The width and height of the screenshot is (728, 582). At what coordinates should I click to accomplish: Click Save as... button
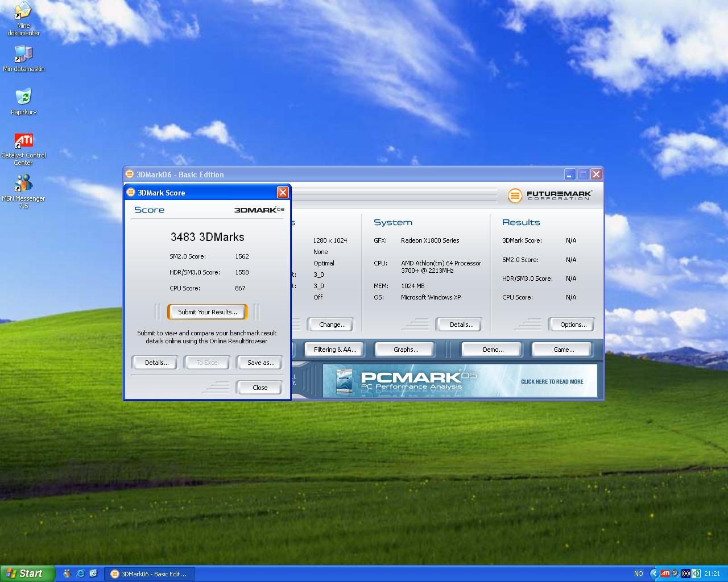[x=260, y=363]
